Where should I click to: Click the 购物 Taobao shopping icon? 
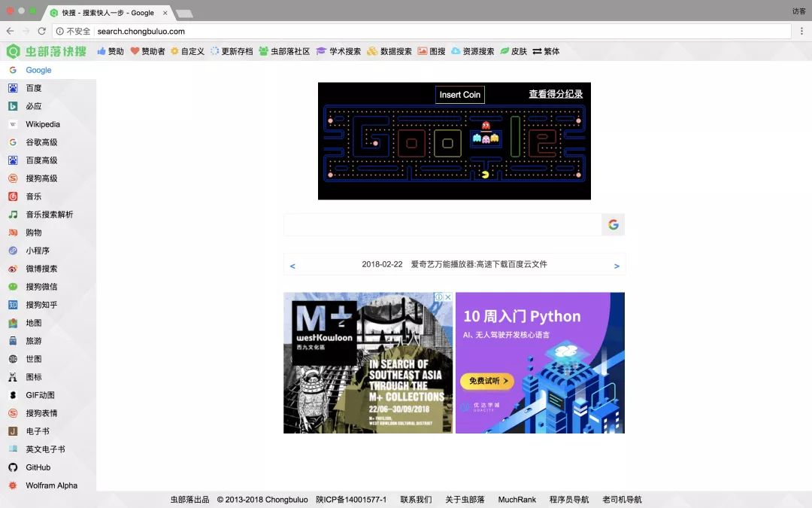pyautogui.click(x=13, y=233)
